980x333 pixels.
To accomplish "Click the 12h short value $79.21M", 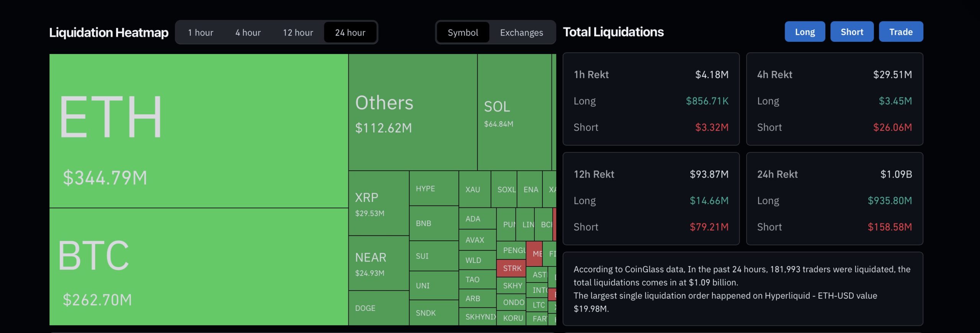I will (x=709, y=227).
